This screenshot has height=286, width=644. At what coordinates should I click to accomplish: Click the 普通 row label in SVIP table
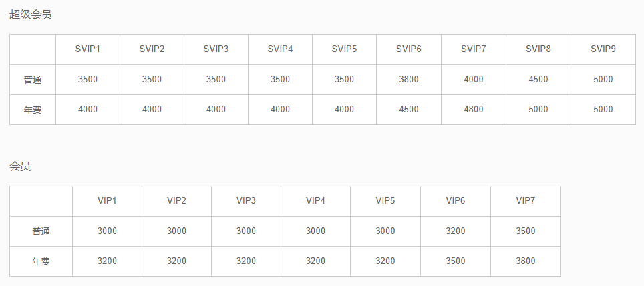(33, 80)
